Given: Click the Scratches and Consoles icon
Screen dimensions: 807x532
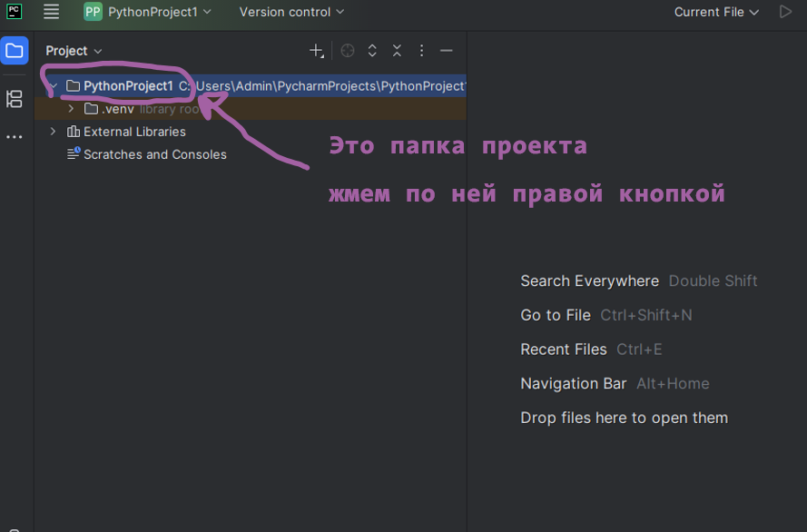Looking at the screenshot, I should click(74, 153).
